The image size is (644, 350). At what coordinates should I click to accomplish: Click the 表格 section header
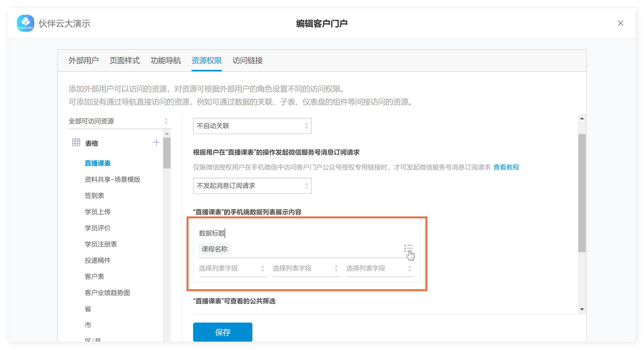pyautogui.click(x=91, y=143)
